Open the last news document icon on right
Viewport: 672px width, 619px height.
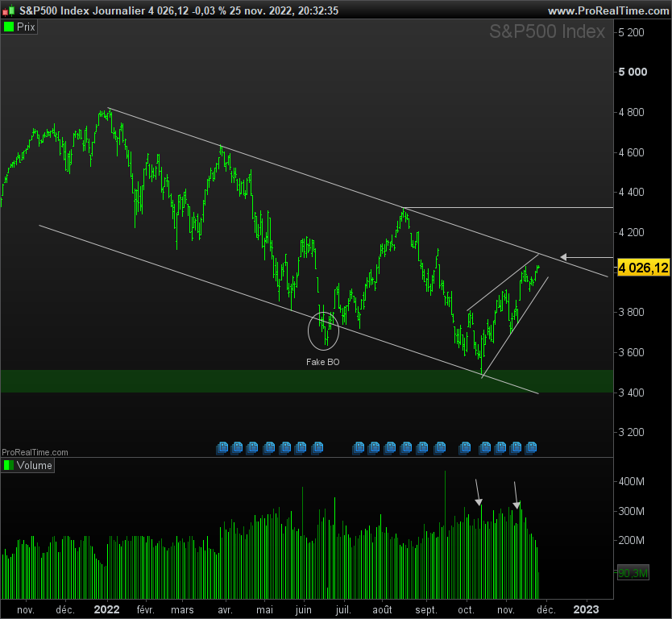coord(531,448)
